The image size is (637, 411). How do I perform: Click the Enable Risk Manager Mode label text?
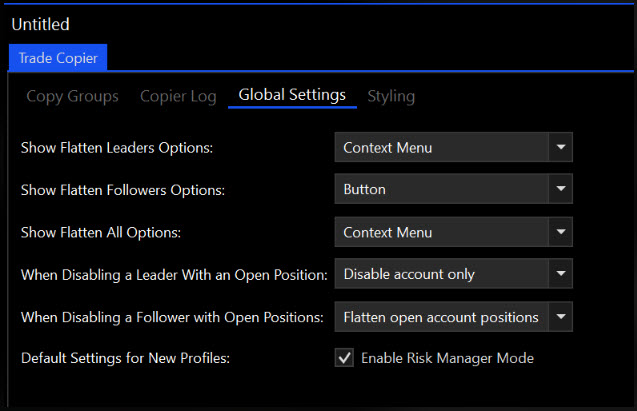click(x=447, y=358)
